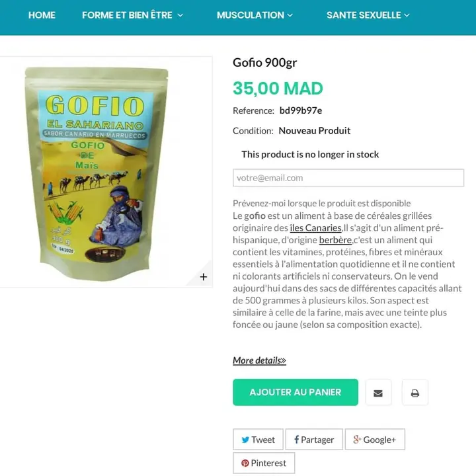The width and height of the screenshot is (476, 476).
Task: Click the Facebook icon in Partager button
Action: (297, 439)
